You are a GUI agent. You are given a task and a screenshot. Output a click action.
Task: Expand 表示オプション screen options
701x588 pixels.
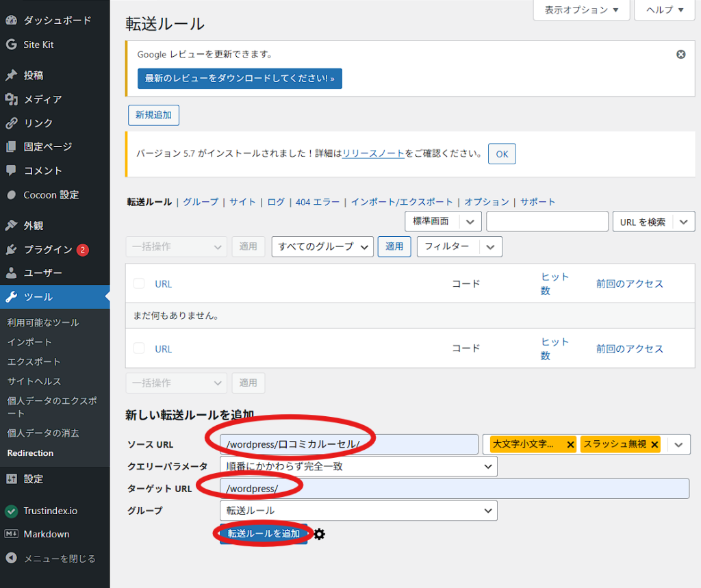pyautogui.click(x=581, y=10)
